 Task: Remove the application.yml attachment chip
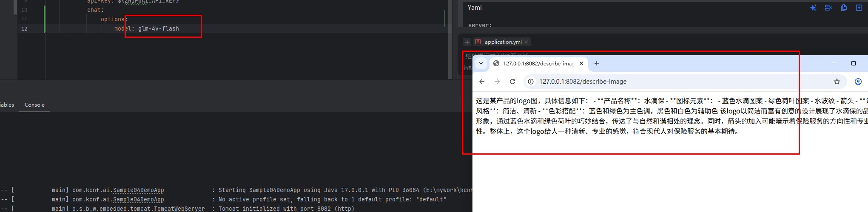[x=526, y=42]
